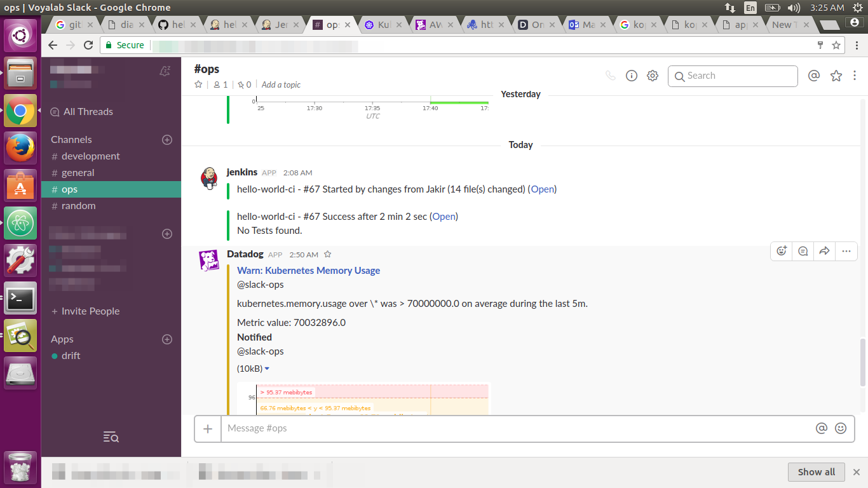Open Slack notification preferences bell icon
Image resolution: width=868 pixels, height=488 pixels.
[x=165, y=71]
